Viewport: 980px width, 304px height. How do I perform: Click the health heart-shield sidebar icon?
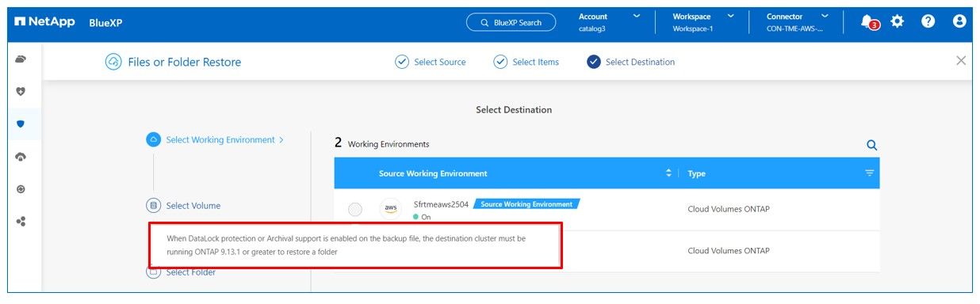point(21,92)
